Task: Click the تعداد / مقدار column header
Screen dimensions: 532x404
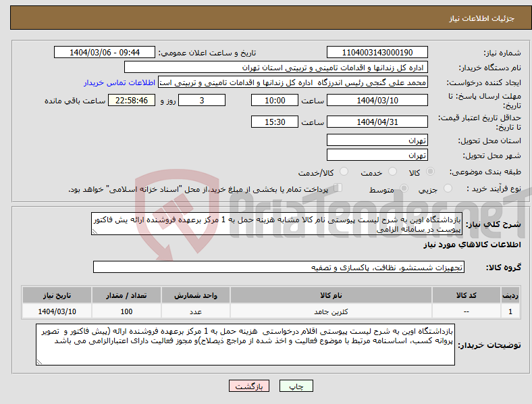Action: (x=126, y=295)
